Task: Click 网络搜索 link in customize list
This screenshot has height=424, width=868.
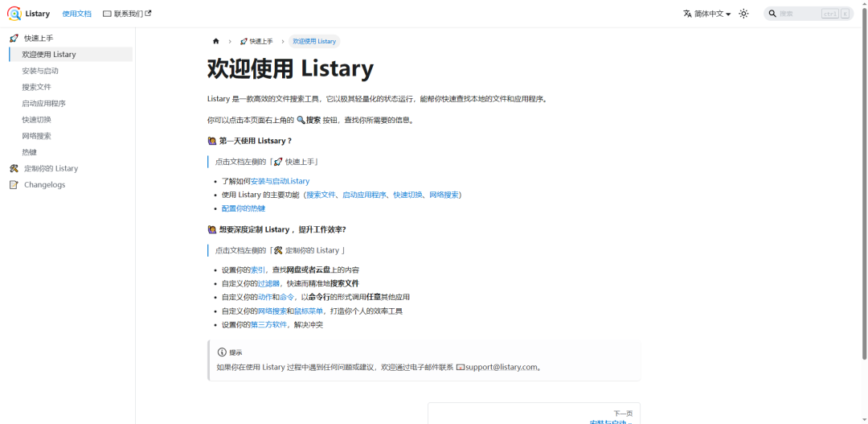Action: pos(272,311)
